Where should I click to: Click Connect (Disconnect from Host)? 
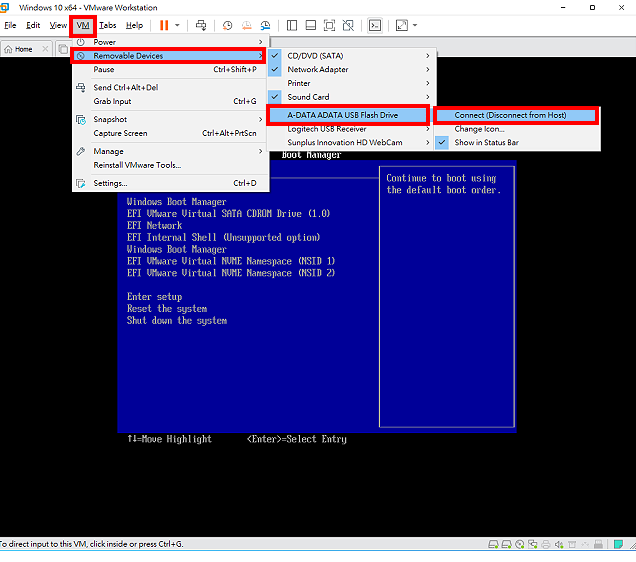[x=516, y=115]
